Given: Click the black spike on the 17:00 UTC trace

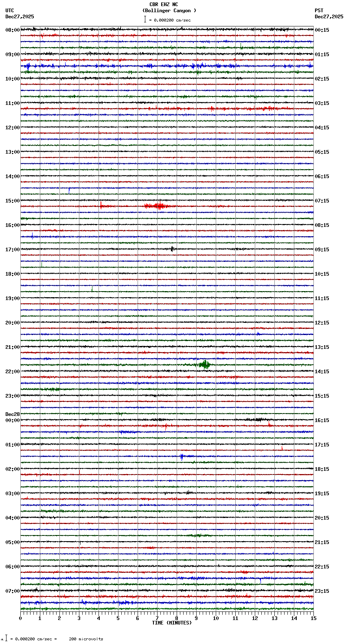Looking at the screenshot, I should coord(172,249).
